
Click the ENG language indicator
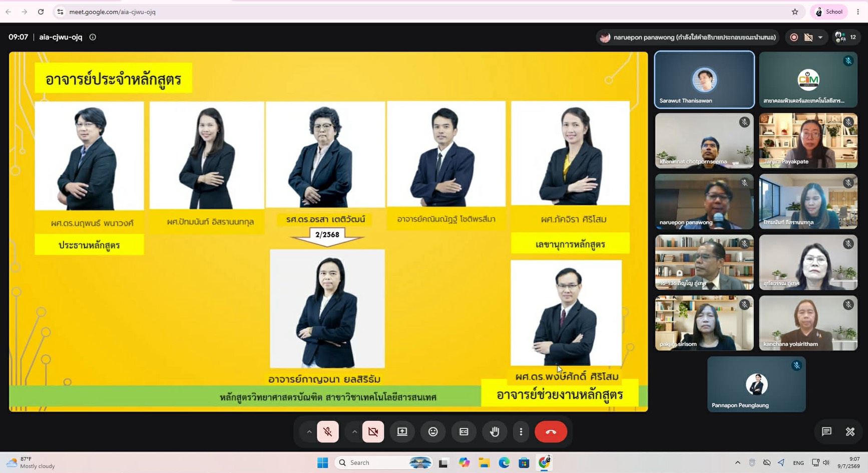pyautogui.click(x=798, y=462)
